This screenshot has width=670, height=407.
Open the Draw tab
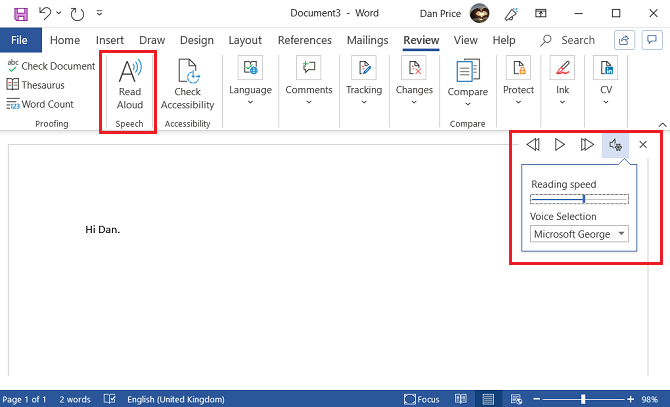coord(152,40)
